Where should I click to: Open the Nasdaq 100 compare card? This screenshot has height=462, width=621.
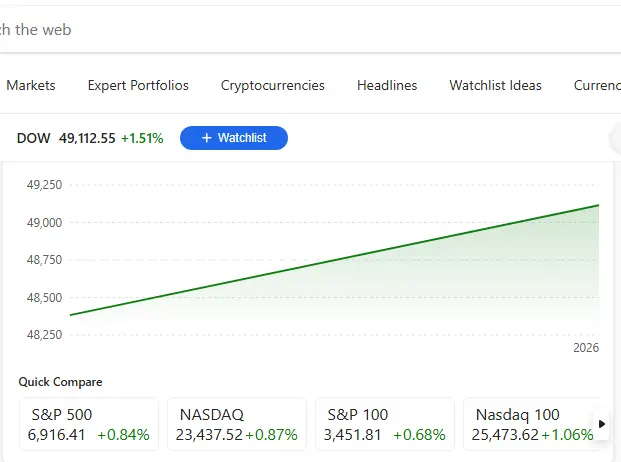click(530, 424)
